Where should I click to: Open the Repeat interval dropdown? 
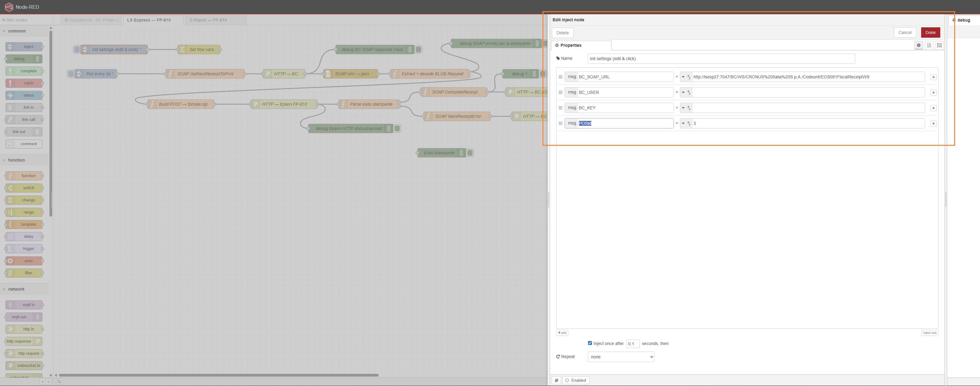click(x=620, y=357)
